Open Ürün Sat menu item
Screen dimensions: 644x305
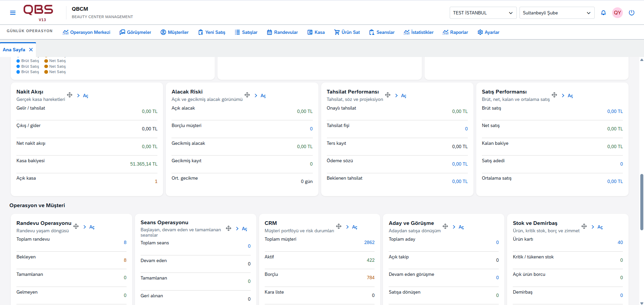coord(347,32)
